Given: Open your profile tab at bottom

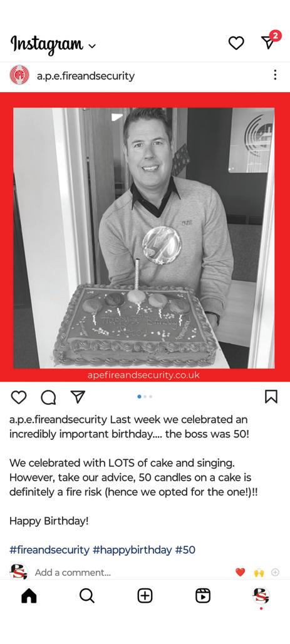Looking at the screenshot, I should (261, 596).
